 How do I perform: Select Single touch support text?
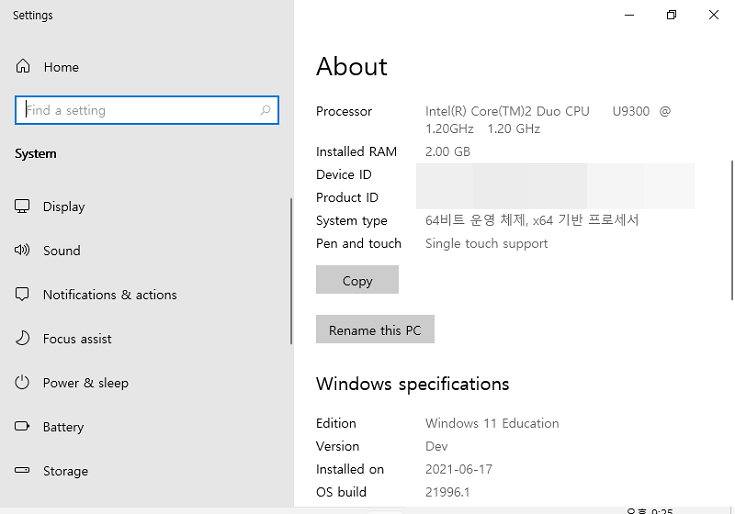coord(486,243)
